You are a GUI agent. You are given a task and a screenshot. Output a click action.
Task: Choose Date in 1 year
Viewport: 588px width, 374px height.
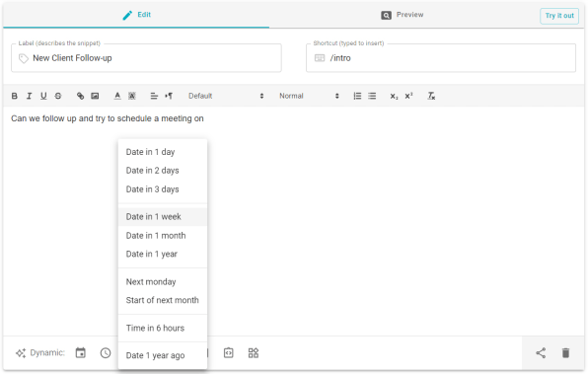pyautogui.click(x=163, y=255)
